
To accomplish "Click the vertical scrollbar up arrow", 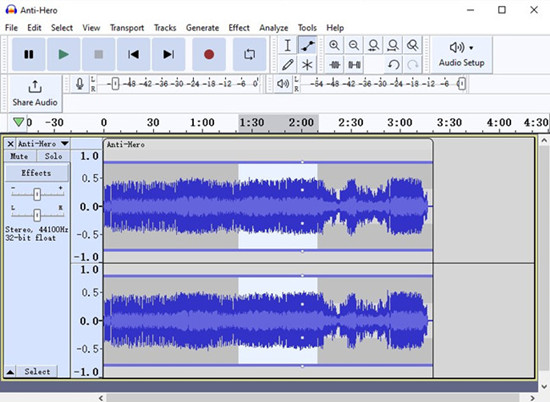I will [x=544, y=141].
